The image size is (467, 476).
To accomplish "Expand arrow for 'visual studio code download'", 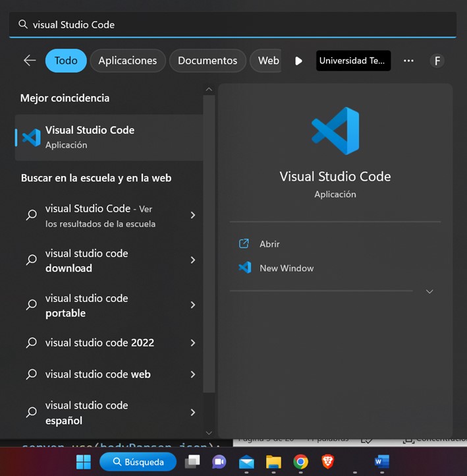I will tap(193, 260).
